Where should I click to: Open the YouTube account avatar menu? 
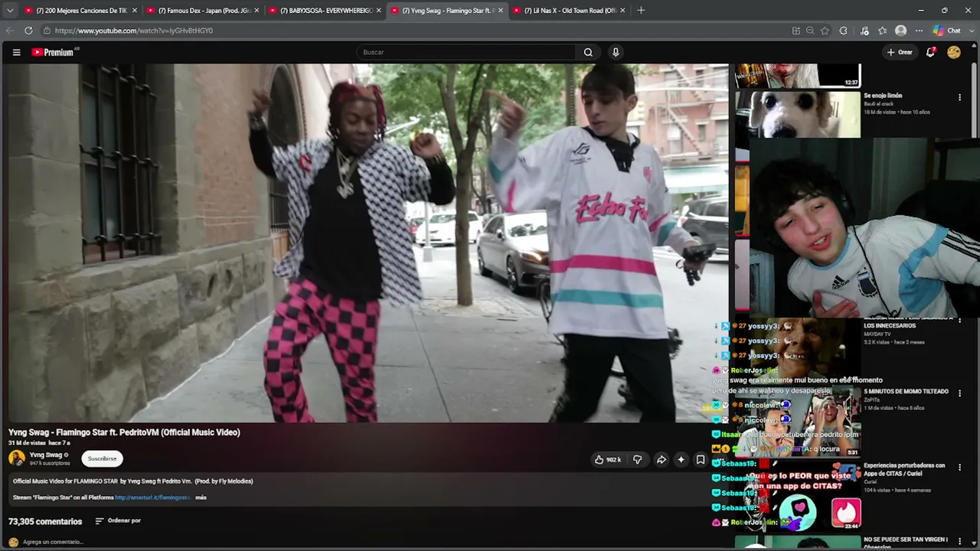954,52
